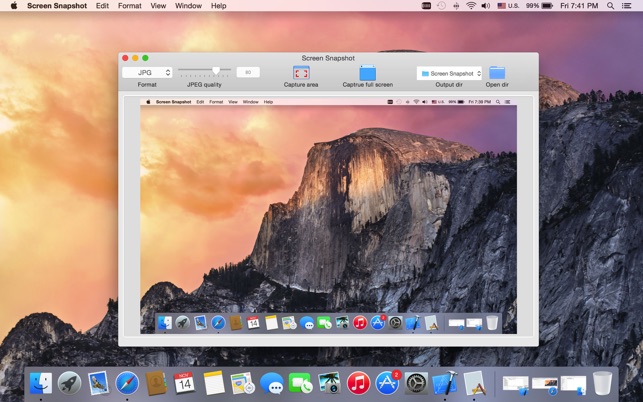Open the Output dir dropdown showing Screen Snapshot
The width and height of the screenshot is (643, 402).
click(449, 73)
